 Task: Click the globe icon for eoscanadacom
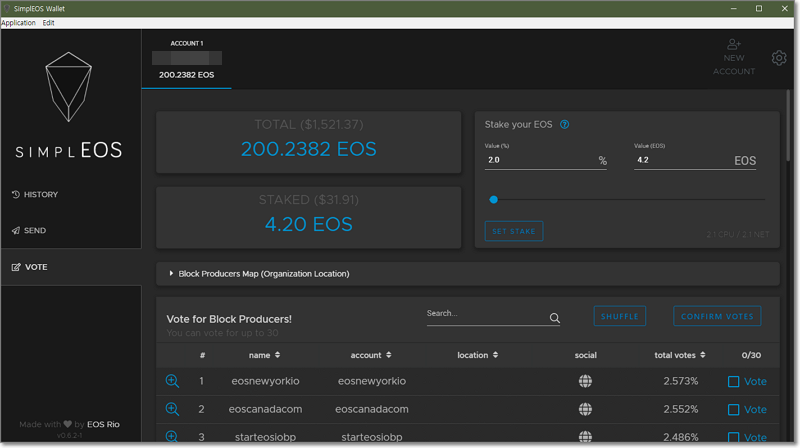pos(585,409)
